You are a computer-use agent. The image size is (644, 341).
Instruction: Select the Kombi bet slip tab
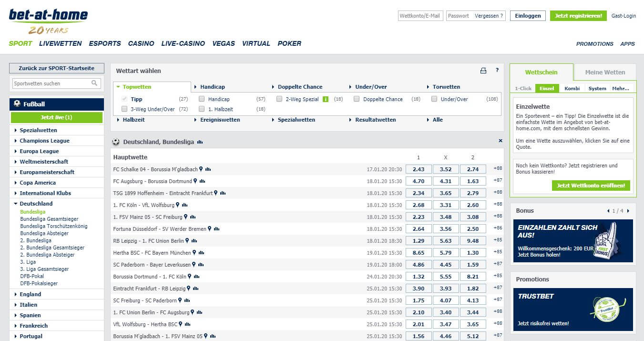point(572,88)
